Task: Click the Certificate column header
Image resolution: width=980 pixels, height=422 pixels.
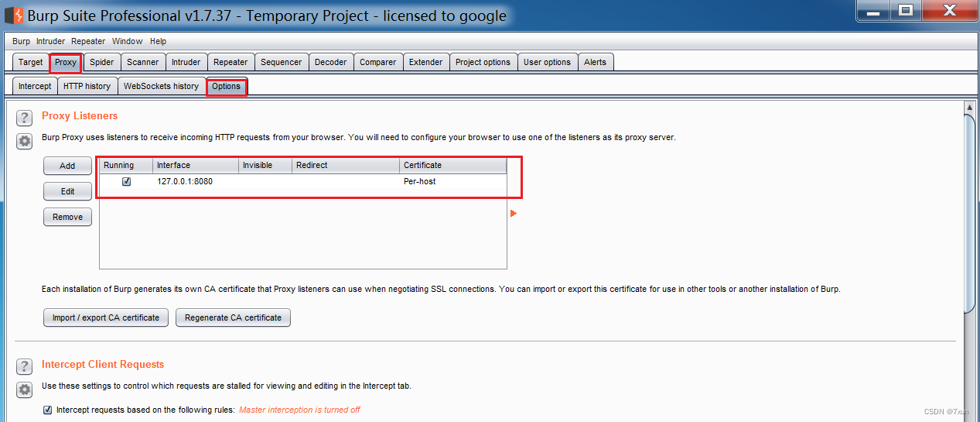Action: tap(453, 165)
